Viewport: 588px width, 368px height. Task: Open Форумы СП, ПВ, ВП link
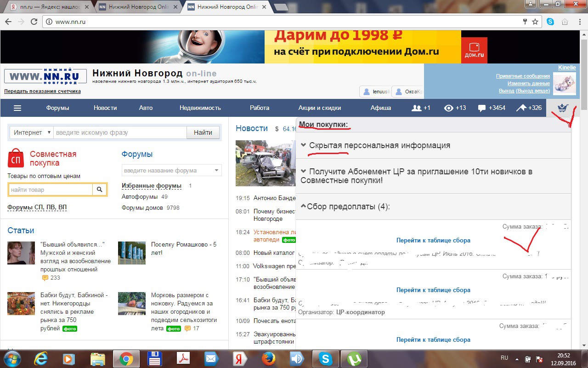click(x=37, y=207)
